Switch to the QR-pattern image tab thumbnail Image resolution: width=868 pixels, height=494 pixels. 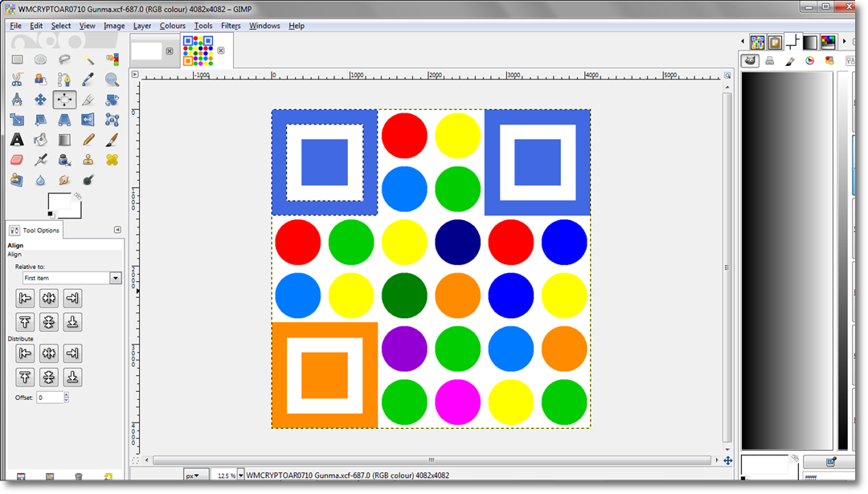point(199,51)
